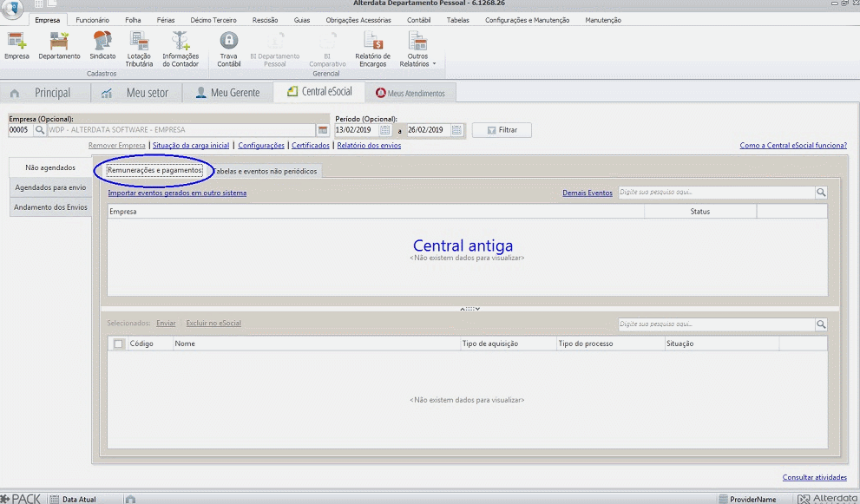Image resolution: width=860 pixels, height=504 pixels.
Task: Click the Enviar link for selected items
Action: coord(166,324)
